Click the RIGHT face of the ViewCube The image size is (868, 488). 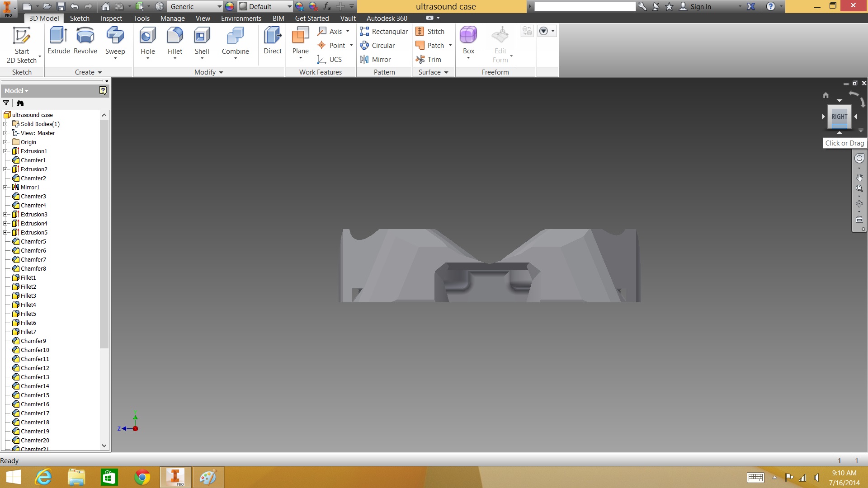click(840, 117)
